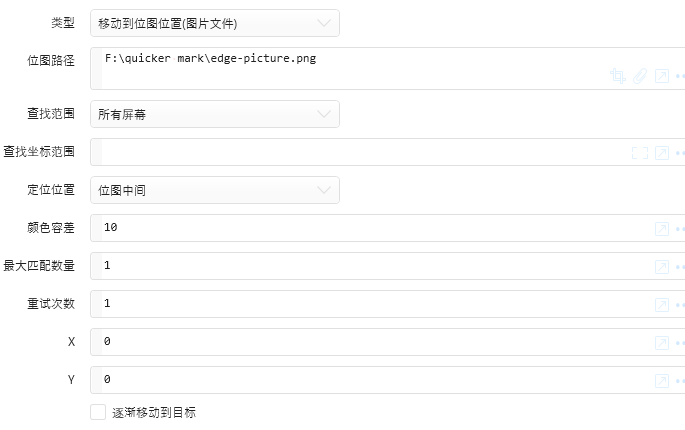Open expression editor icon for 位图路径

[x=662, y=76]
